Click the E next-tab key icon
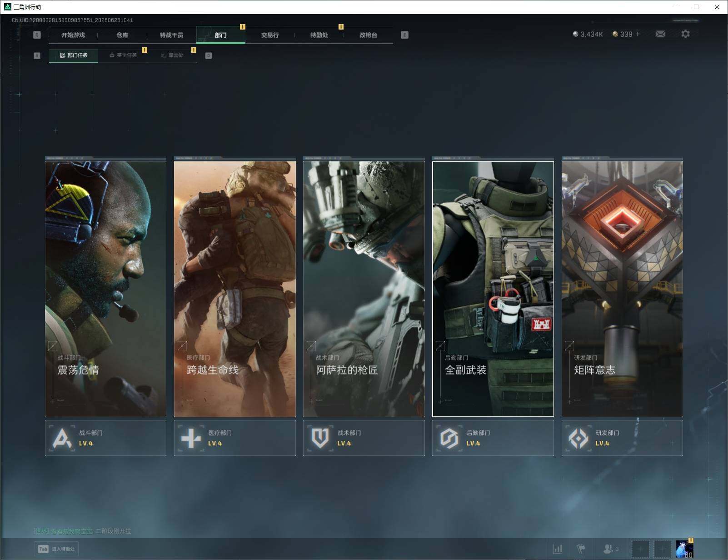This screenshot has height=560, width=728. [x=404, y=35]
